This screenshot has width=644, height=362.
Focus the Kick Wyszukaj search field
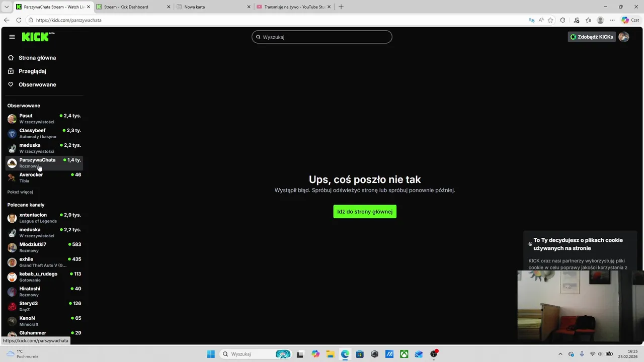tap(322, 37)
